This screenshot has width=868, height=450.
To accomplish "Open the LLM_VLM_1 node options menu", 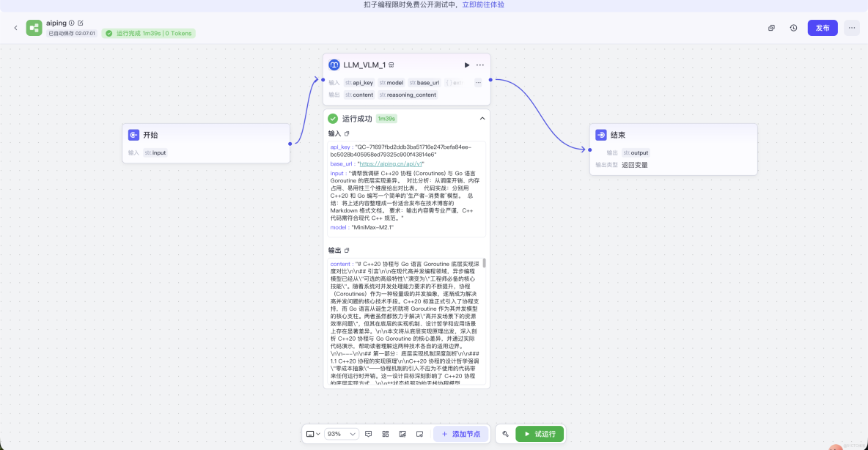I will (x=480, y=64).
